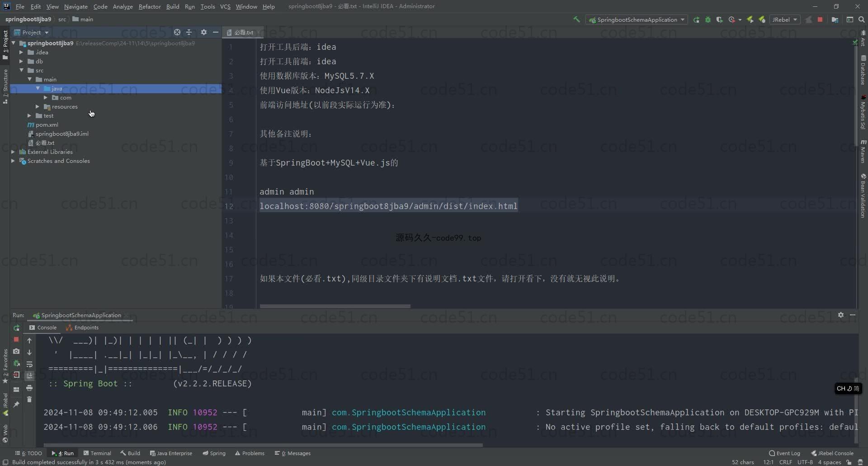Screen dimensions: 868x466
Task: Print console output with printer icon
Action: tap(29, 388)
